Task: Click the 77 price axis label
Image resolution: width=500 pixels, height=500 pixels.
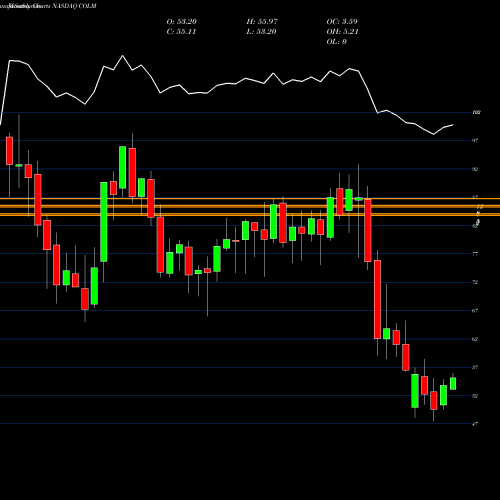Action: (475, 254)
